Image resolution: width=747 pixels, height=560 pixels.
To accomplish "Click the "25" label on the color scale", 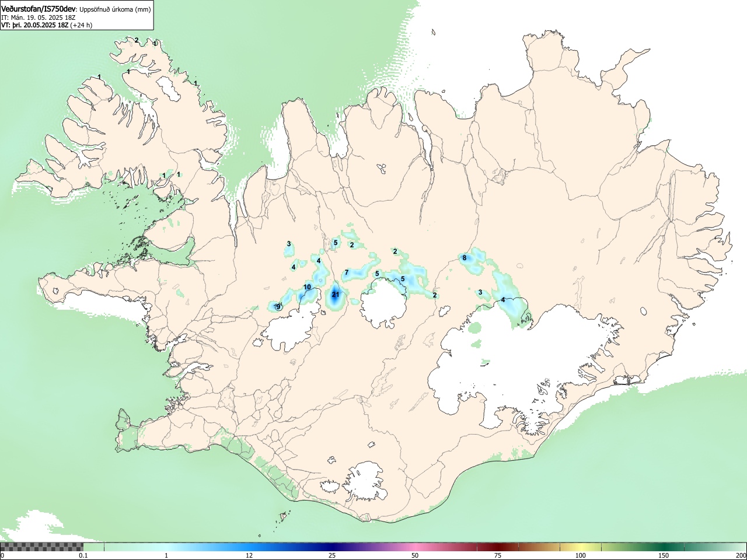I will coord(332,555).
